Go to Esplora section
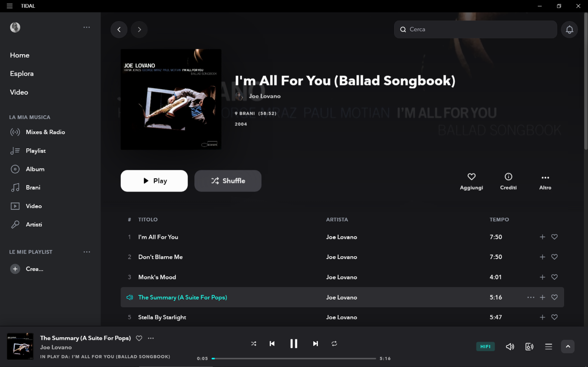 22,73
